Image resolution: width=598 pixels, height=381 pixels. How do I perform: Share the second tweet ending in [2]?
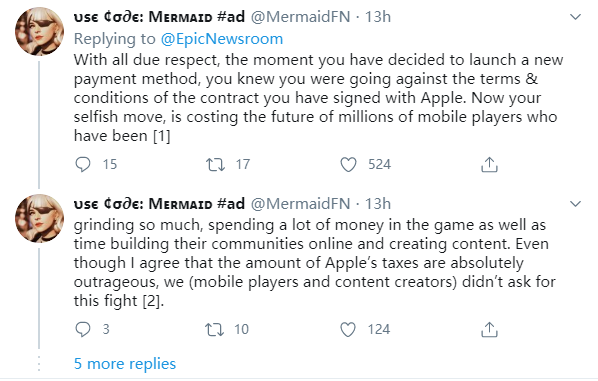[489, 330]
